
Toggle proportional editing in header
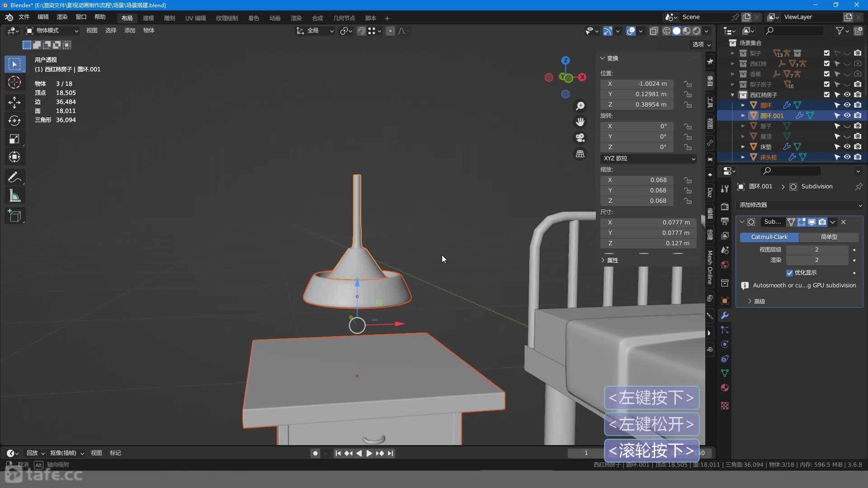click(x=391, y=31)
